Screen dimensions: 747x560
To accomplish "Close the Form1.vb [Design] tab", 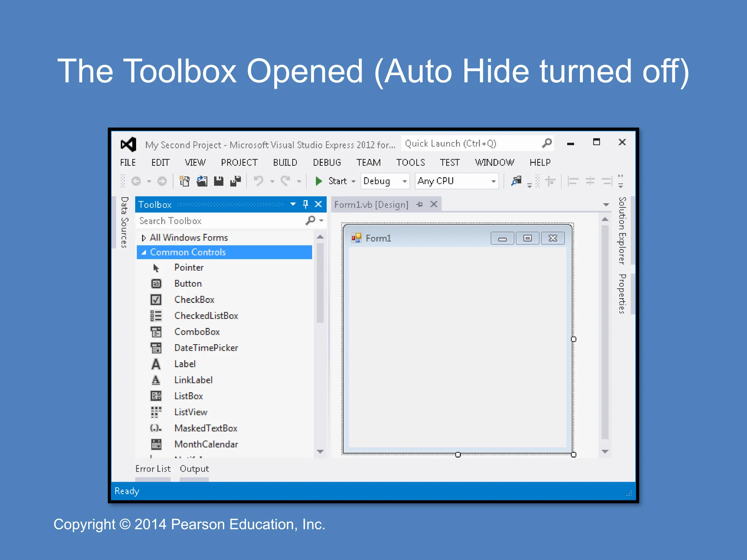I will coord(434,204).
